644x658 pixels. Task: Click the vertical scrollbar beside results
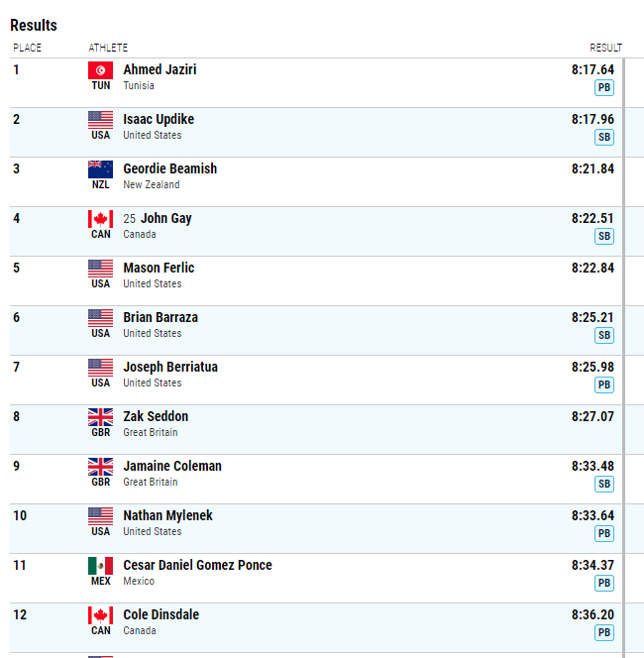(x=624, y=357)
